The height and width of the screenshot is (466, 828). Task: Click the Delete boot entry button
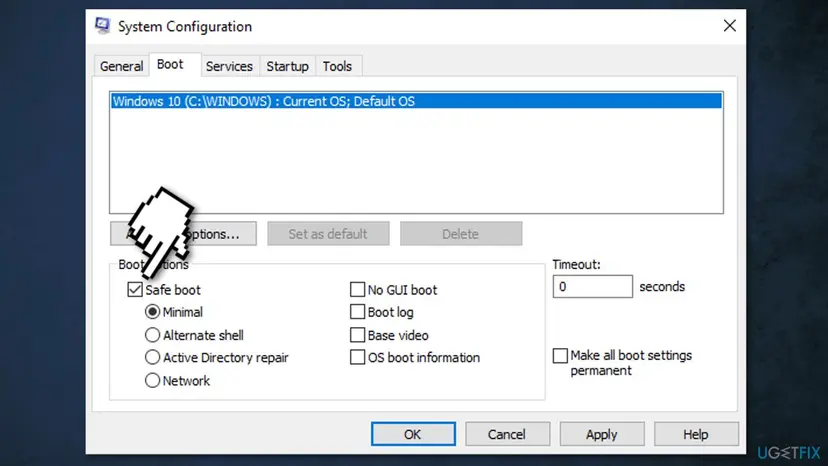460,234
